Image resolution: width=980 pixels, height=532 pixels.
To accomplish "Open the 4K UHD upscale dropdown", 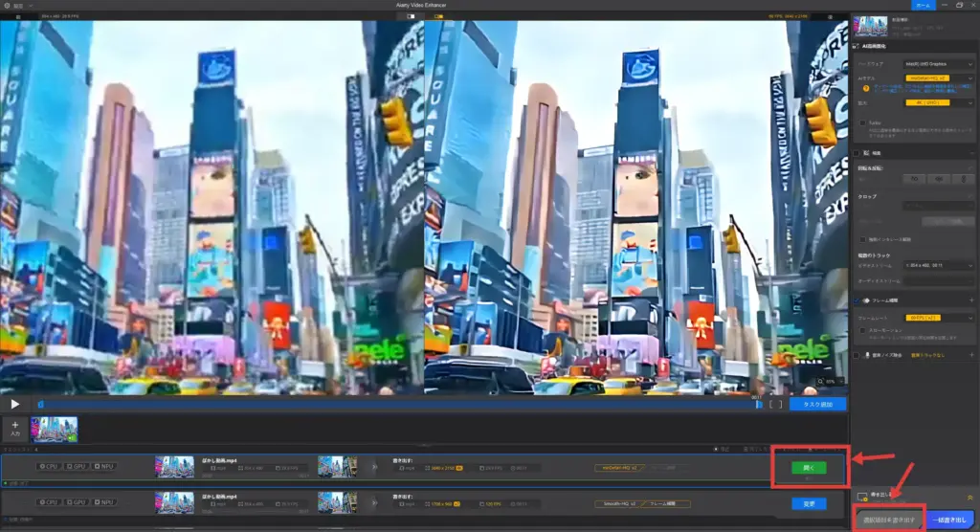I will point(939,102).
